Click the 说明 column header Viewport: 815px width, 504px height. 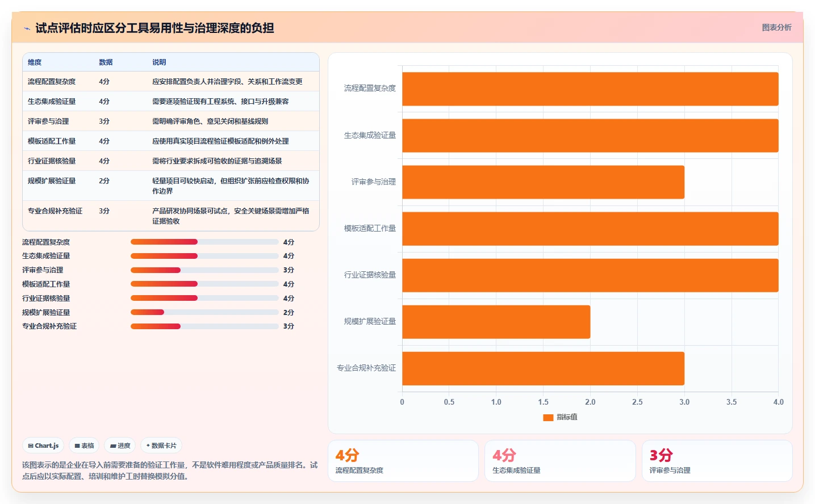(x=159, y=62)
